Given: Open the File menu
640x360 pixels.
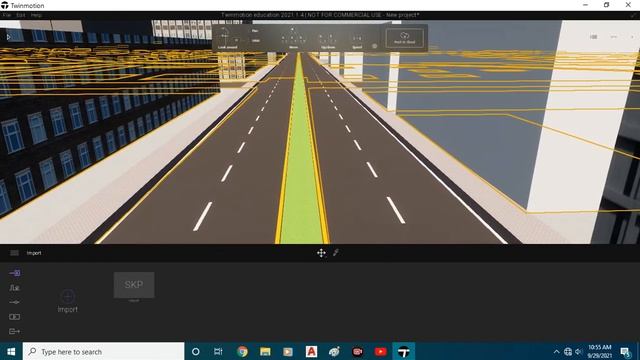Looking at the screenshot, I should (x=7, y=15).
